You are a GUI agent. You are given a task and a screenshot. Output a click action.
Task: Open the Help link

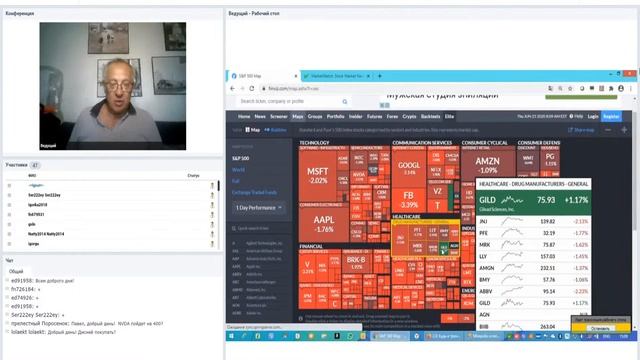tap(576, 116)
